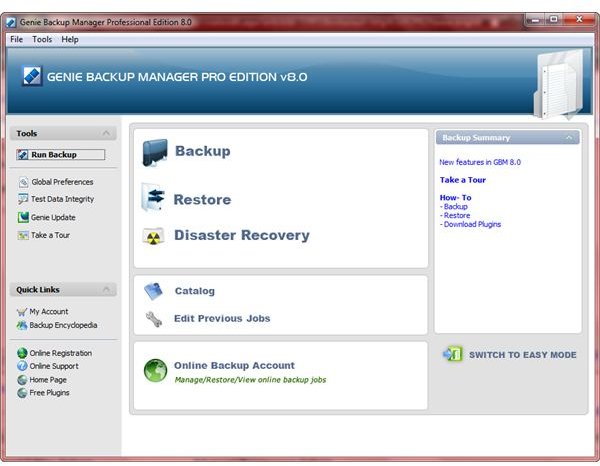600x466 pixels.
Task: Open the Catalog
Action: click(x=195, y=291)
